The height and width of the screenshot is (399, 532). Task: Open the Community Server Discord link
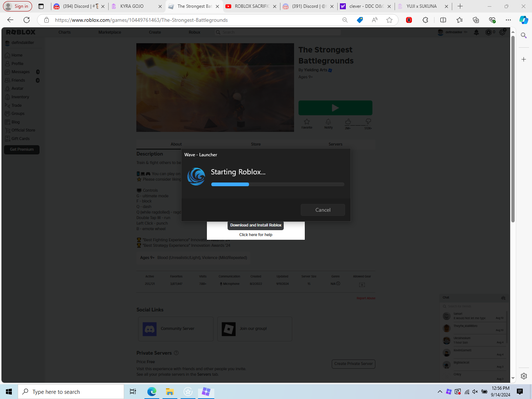coord(176,328)
